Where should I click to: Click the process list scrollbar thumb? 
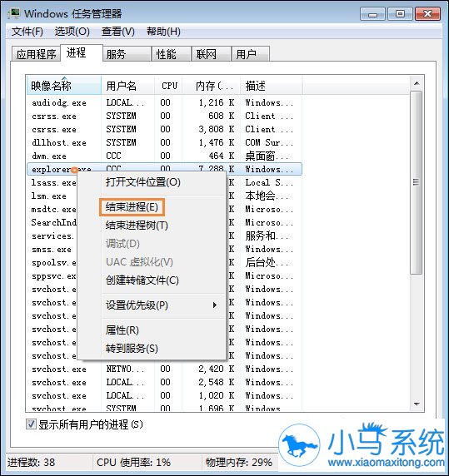(x=417, y=182)
